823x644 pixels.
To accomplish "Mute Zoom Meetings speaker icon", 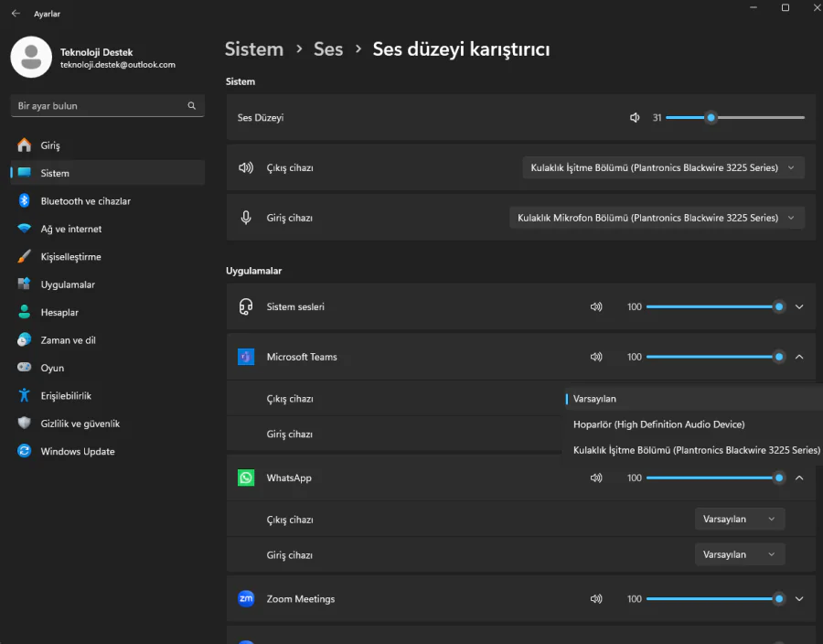I will pos(596,599).
